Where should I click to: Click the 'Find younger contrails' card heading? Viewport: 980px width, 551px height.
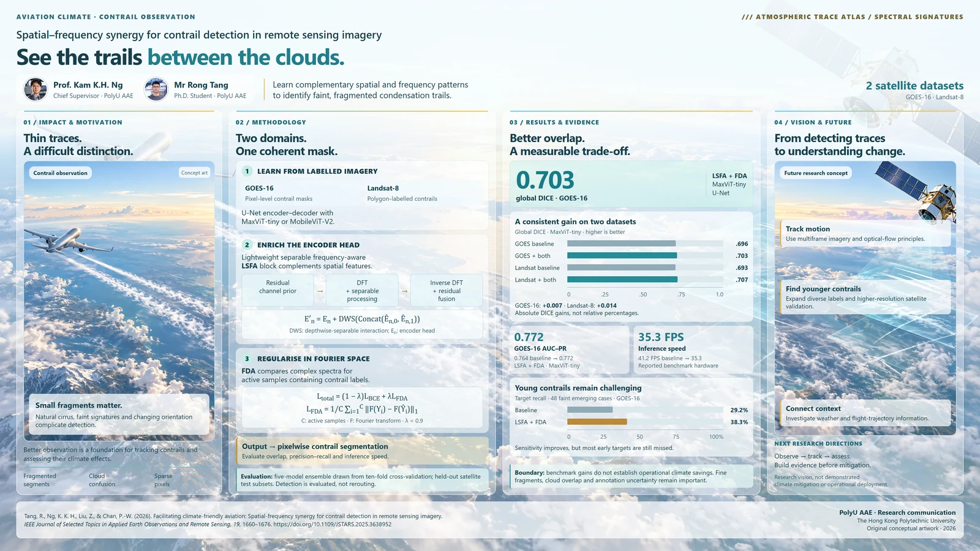823,289
